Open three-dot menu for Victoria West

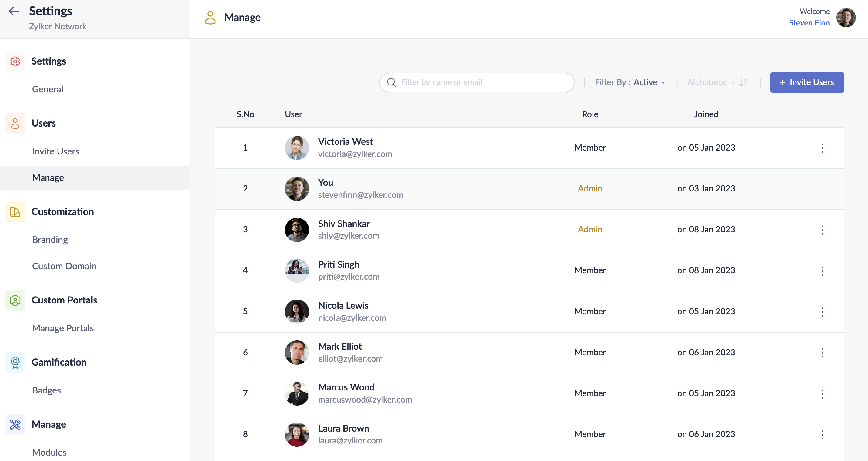(x=822, y=148)
